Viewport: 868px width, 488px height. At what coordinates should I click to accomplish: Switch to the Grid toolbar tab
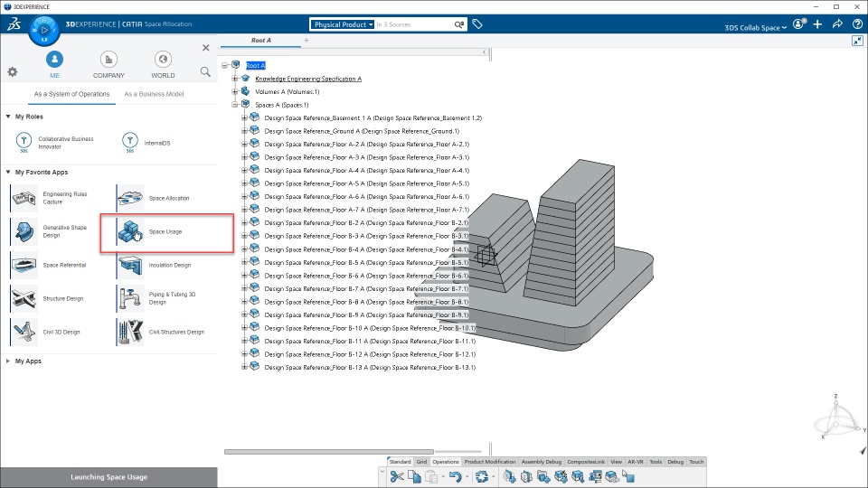(422, 462)
